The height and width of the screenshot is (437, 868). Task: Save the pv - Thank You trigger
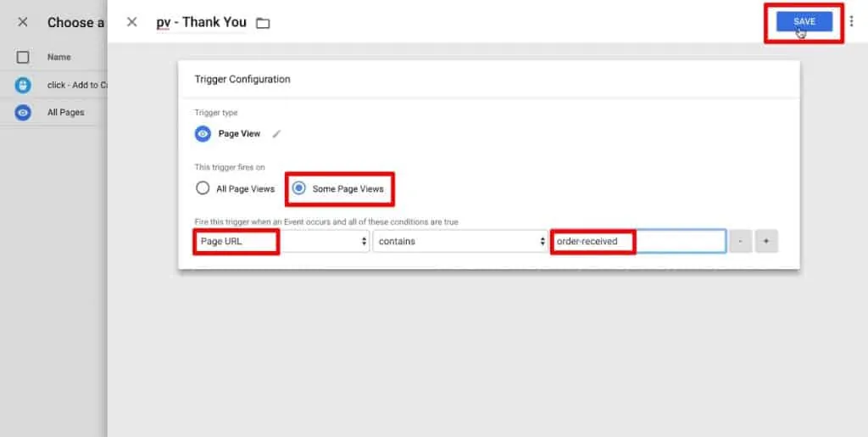804,21
